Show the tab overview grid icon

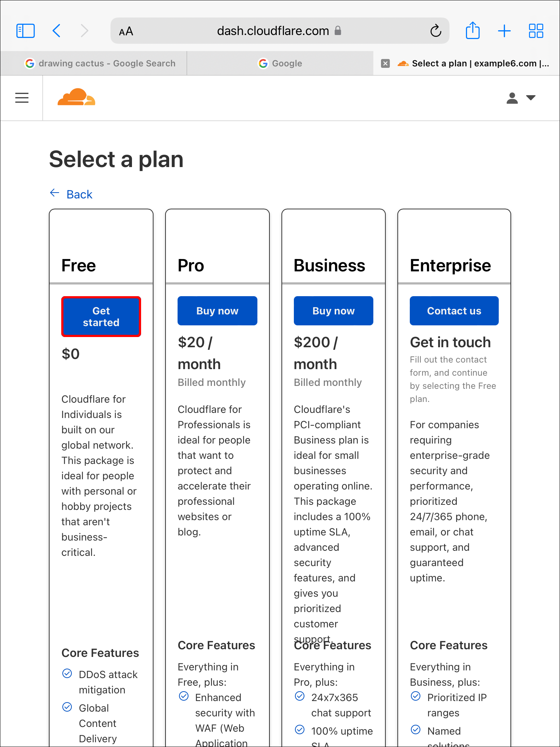click(536, 31)
